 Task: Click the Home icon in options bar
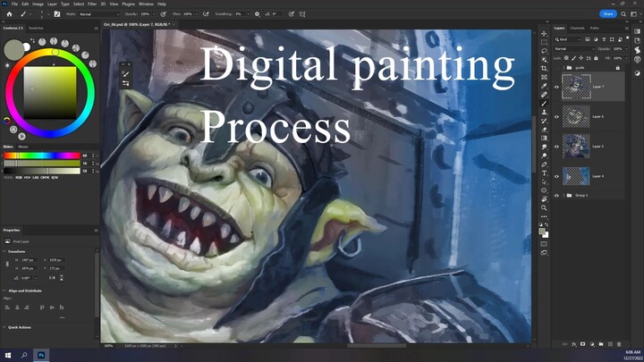[x=9, y=14]
